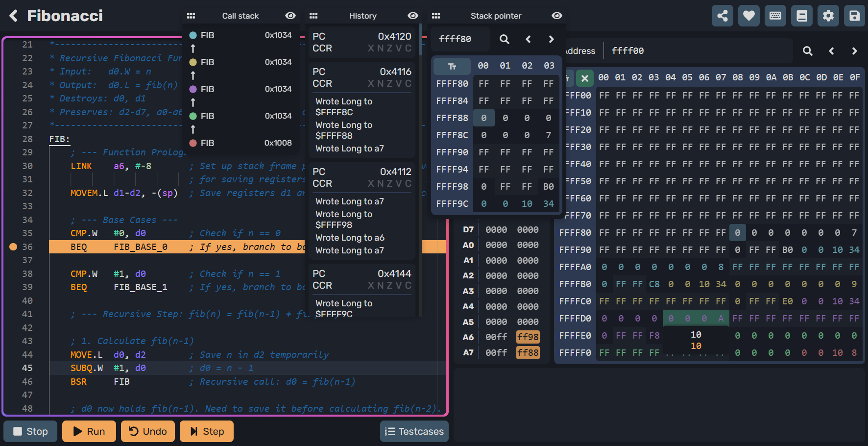Viewport: 868px width, 446px height.
Task: Click memory row label FFFF9C in stack panel
Action: [x=452, y=204]
